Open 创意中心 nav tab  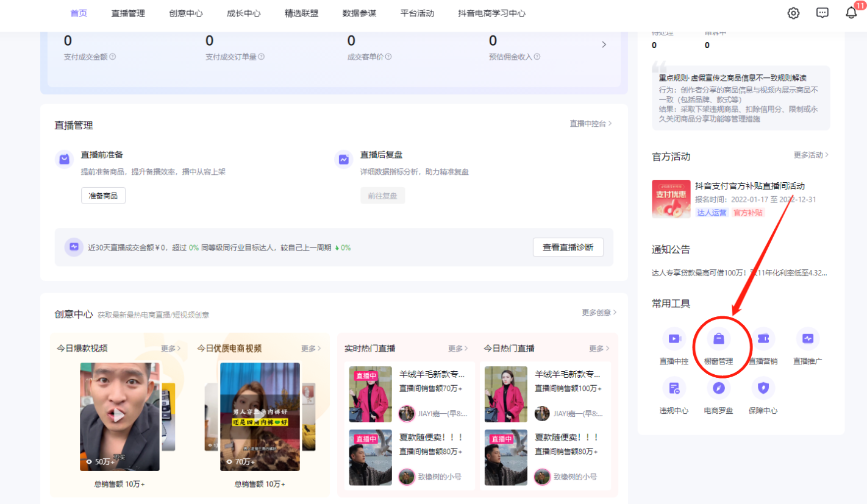(x=186, y=13)
